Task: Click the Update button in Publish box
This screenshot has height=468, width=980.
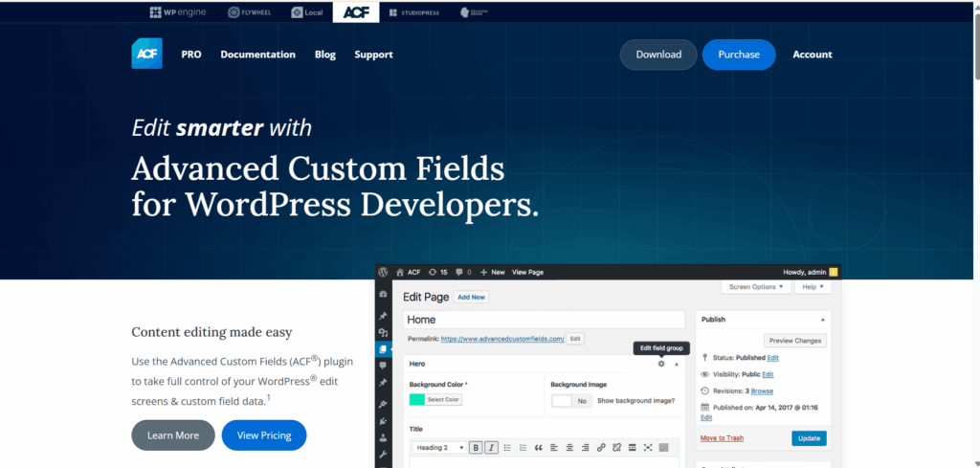Action: [809, 438]
